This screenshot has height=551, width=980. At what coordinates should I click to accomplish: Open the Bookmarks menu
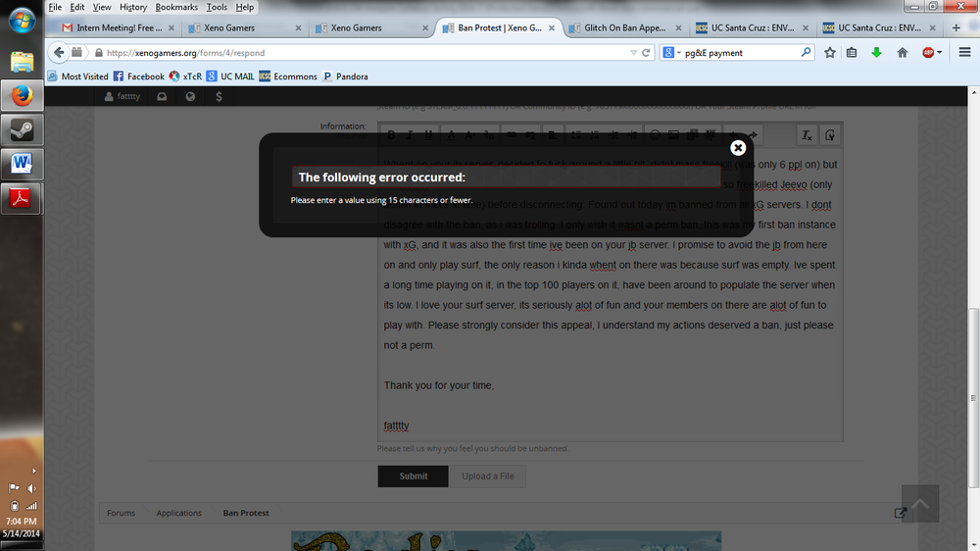176,7
